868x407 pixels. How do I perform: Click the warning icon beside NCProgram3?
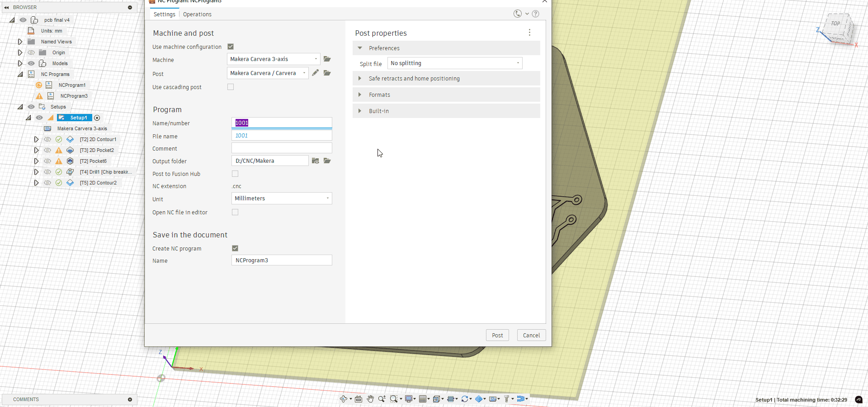[39, 96]
